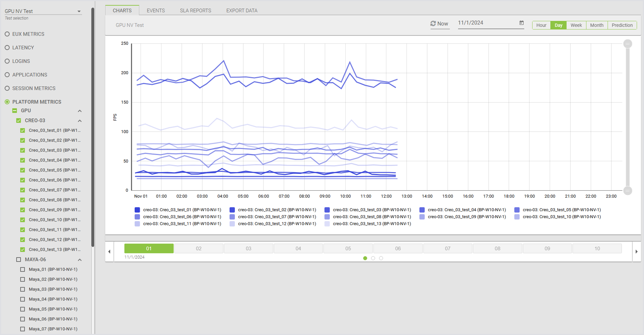Collapse the MAYA-06 tree section

pos(80,260)
